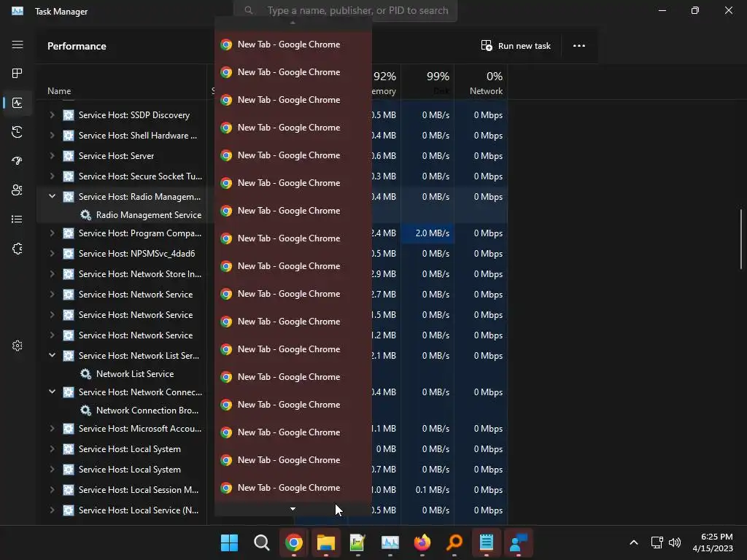
Task: Open the Users sidebar icon
Action: [x=18, y=190]
